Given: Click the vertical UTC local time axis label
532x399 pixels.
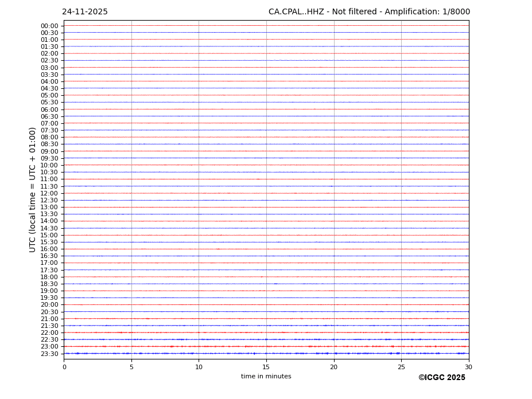Looking at the screenshot, I should [33, 189].
